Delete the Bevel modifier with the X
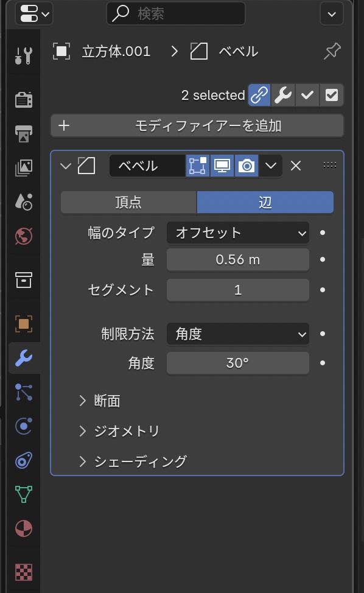 click(296, 165)
